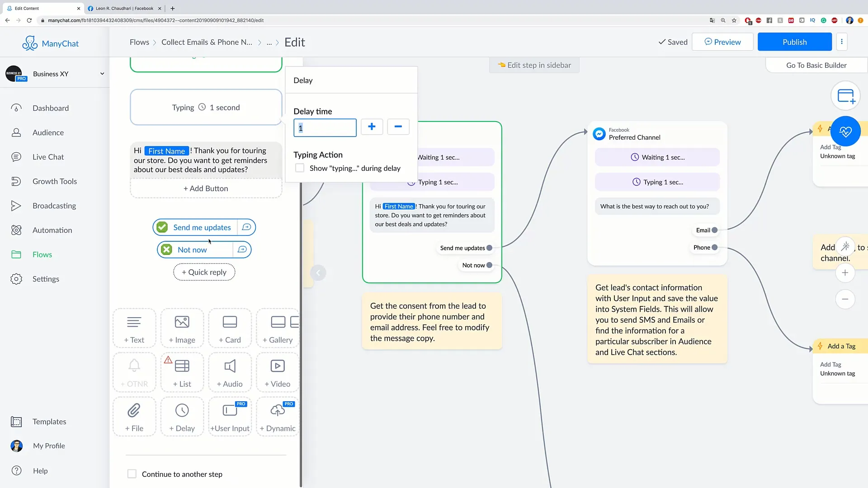Select the Templates menu item
868x488 pixels.
click(x=49, y=421)
